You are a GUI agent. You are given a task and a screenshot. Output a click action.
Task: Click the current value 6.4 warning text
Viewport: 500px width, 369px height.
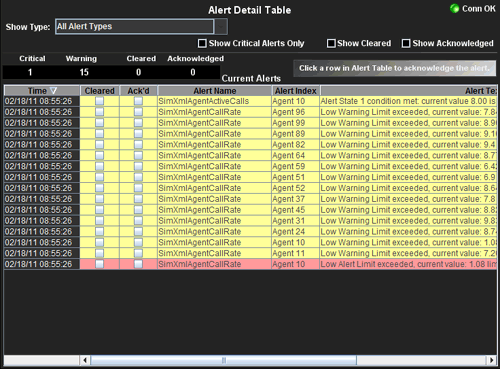pos(408,166)
